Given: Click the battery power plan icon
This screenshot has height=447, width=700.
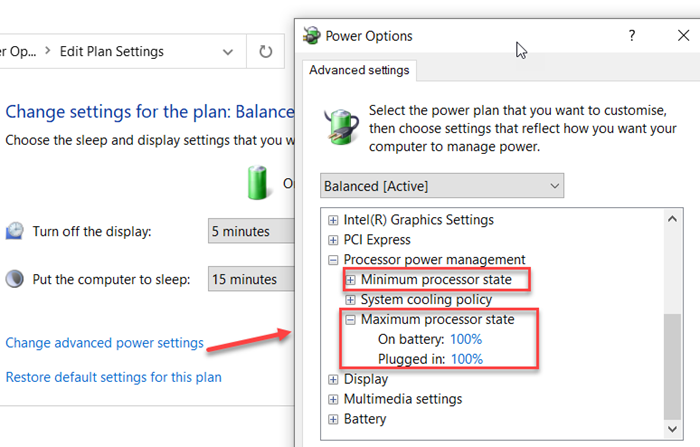Looking at the screenshot, I should 340,126.
